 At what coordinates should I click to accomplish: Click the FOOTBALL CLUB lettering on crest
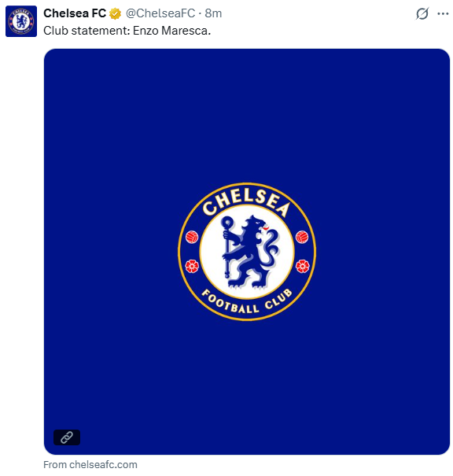pyautogui.click(x=247, y=301)
